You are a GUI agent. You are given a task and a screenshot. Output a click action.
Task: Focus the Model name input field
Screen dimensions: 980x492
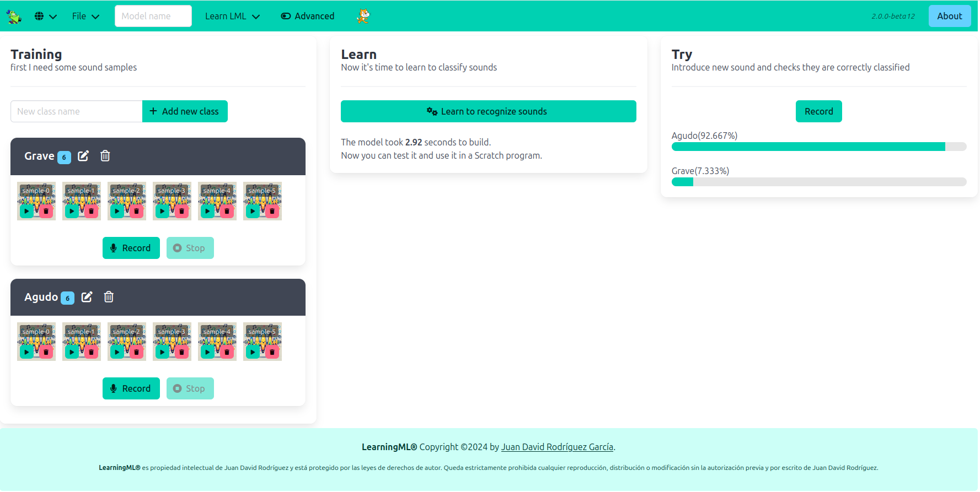point(153,17)
